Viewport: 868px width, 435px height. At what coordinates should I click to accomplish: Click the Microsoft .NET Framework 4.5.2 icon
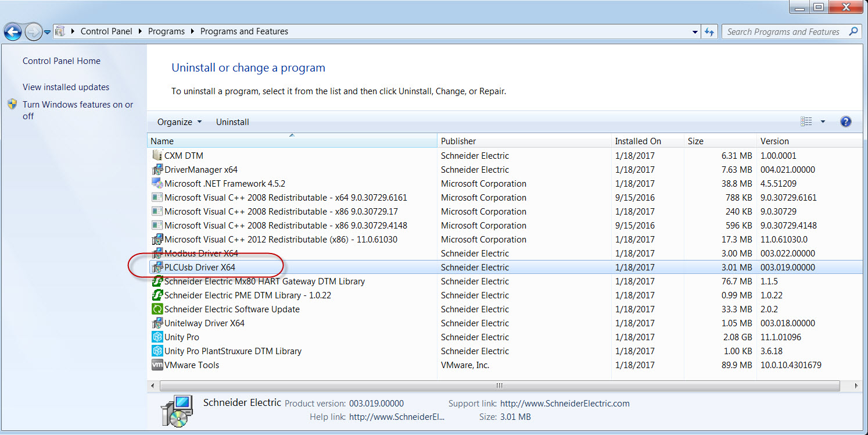click(x=157, y=183)
